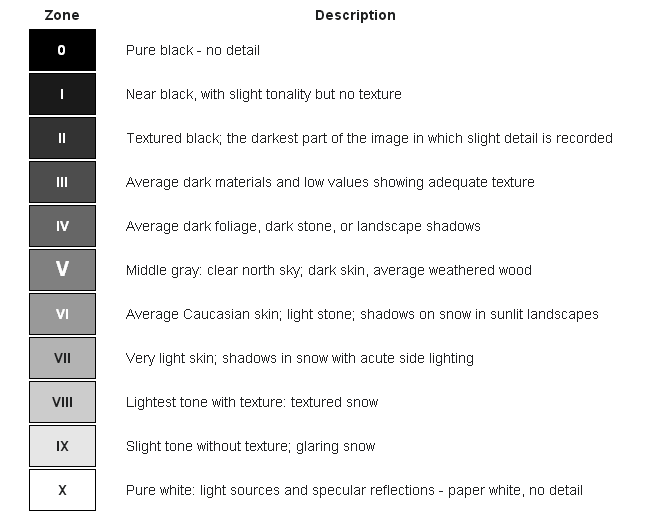Click the Zone IX near-white swatch
This screenshot has height=524, width=668.
tap(62, 446)
